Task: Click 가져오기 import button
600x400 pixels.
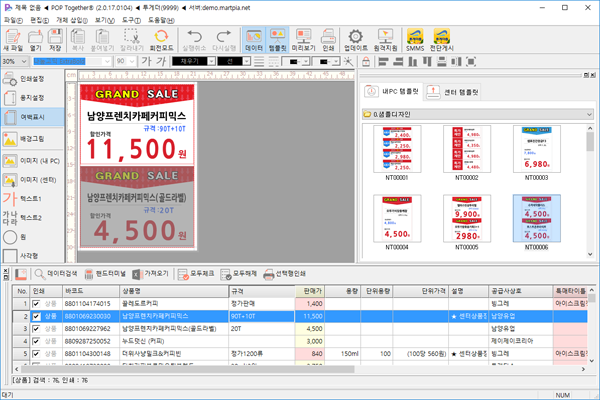Action: point(151,274)
